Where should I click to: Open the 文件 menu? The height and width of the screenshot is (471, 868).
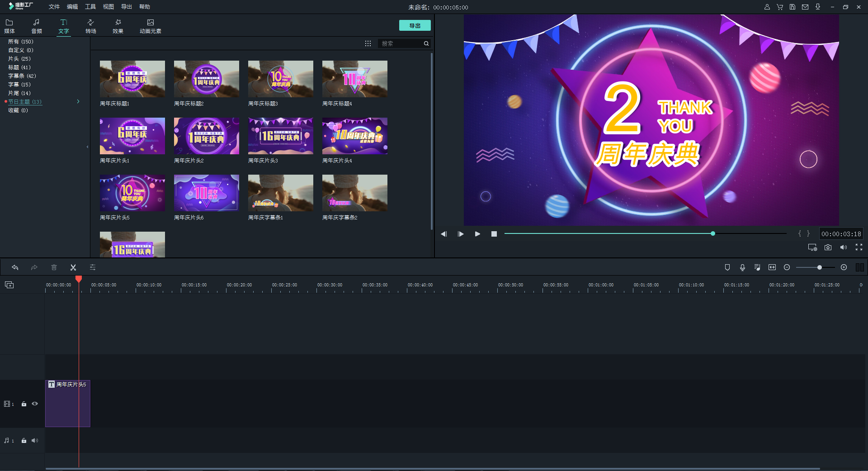point(54,7)
